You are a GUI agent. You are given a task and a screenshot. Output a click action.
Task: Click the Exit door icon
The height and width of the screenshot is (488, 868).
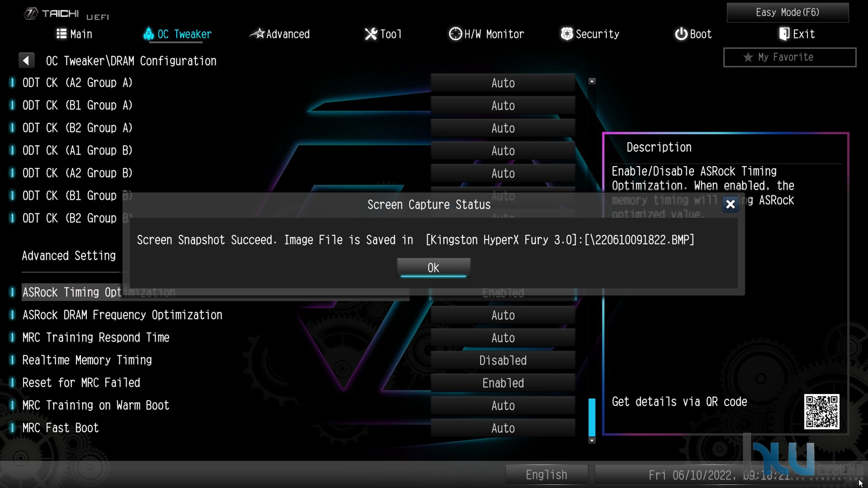(784, 34)
